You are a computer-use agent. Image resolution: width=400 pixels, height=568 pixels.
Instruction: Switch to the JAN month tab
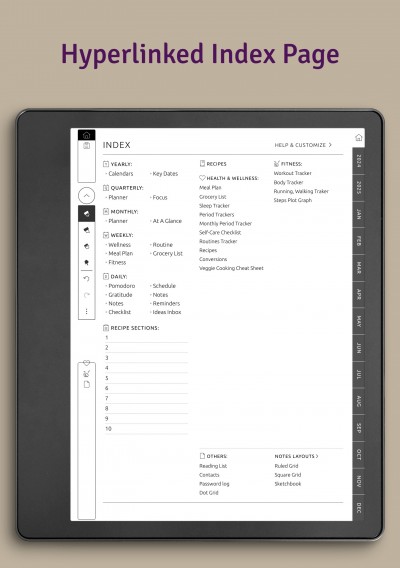tap(358, 214)
